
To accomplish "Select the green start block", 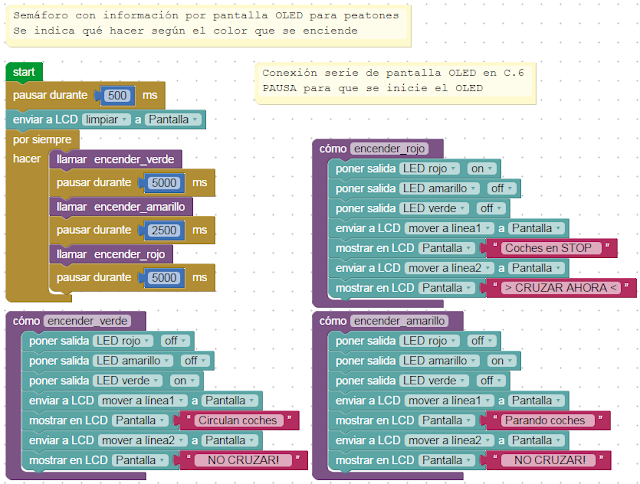I will tap(24, 72).
